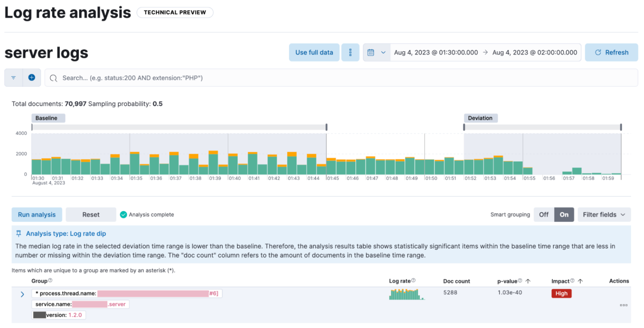Click the blue plus add-filter icon
The height and width of the screenshot is (328, 644).
tap(32, 78)
